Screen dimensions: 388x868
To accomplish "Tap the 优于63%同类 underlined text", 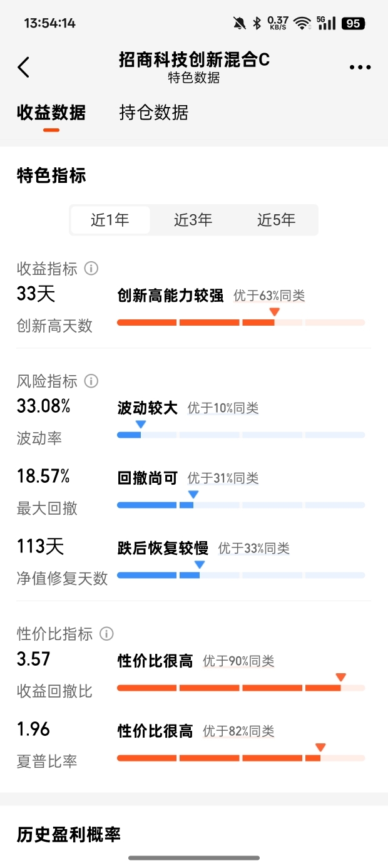I will point(269,296).
